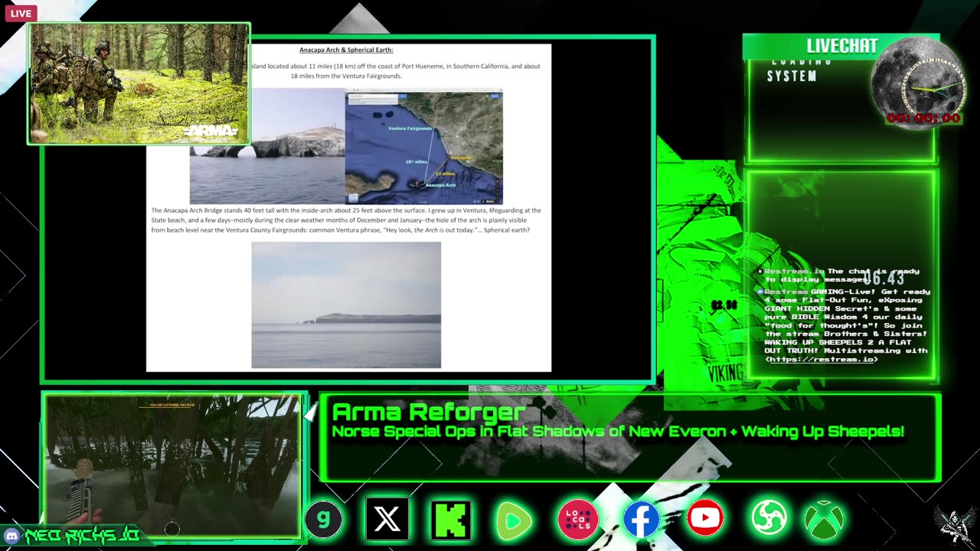The width and height of the screenshot is (980, 551).
Task: Click the 'Ventura Fairgrounds' map label
Action: pyautogui.click(x=410, y=128)
